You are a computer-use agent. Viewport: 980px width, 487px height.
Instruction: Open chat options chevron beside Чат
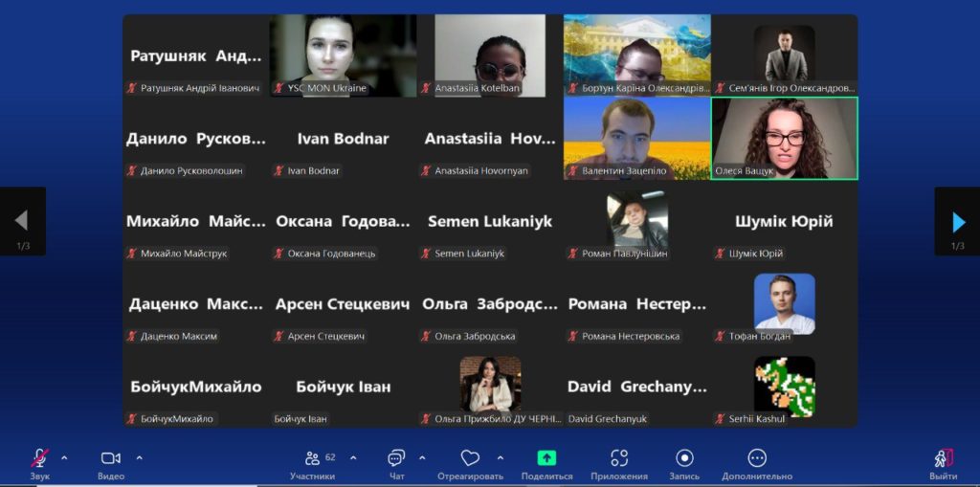pyautogui.click(x=422, y=457)
